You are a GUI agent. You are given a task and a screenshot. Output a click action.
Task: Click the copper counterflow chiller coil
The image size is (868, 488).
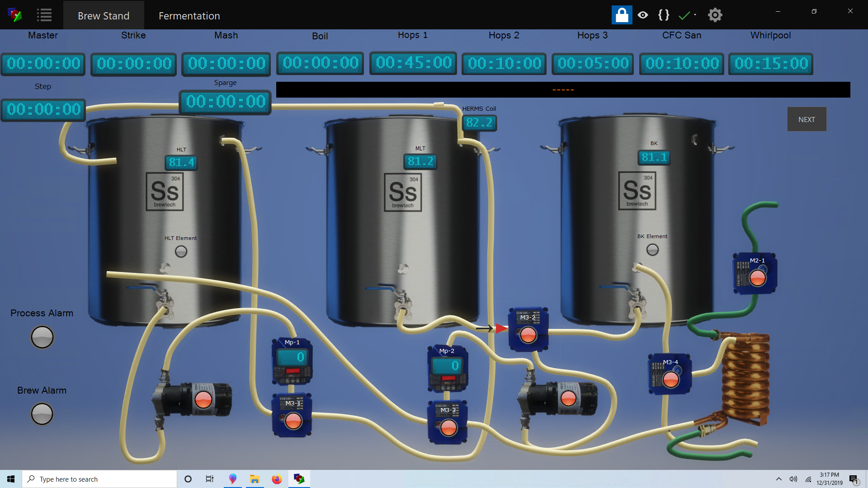pyautogui.click(x=745, y=379)
